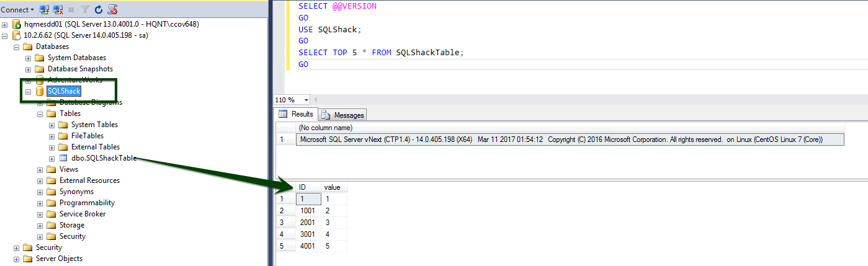Collapse the 10.2.6.62 server node
Viewport: 868px width, 266px height.
(x=5, y=35)
